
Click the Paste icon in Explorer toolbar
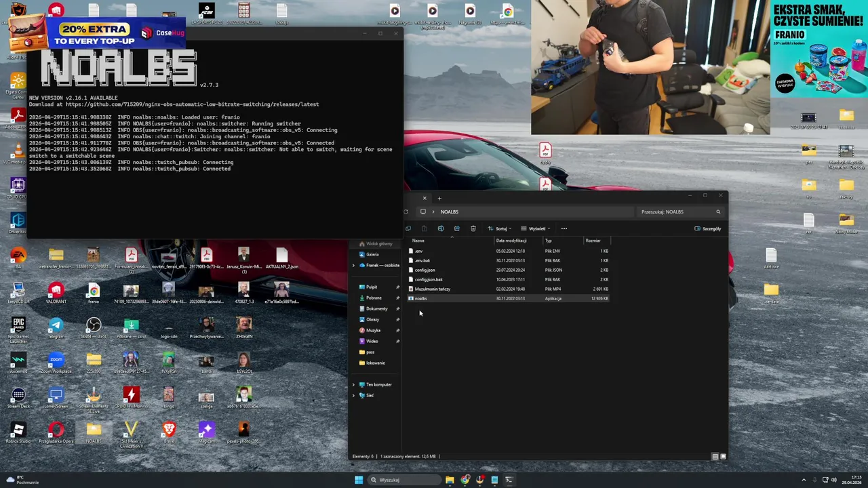(424, 228)
